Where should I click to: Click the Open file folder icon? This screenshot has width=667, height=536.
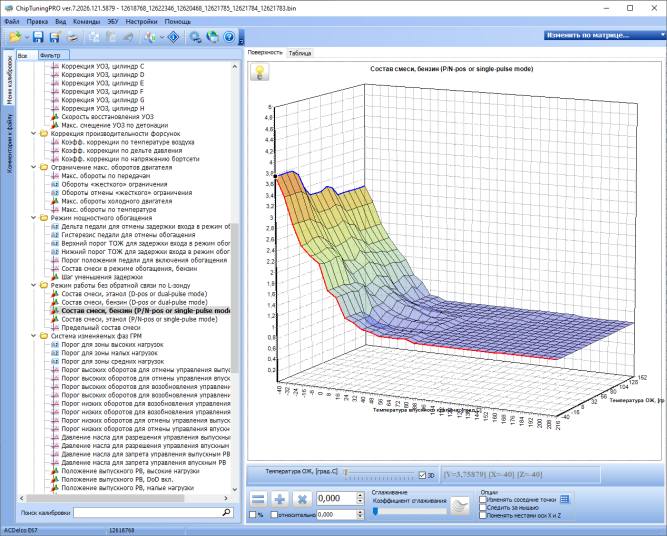click(15, 37)
